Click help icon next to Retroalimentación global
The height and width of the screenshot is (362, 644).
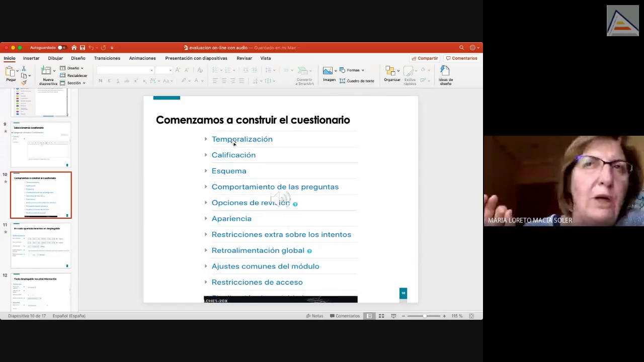click(309, 251)
